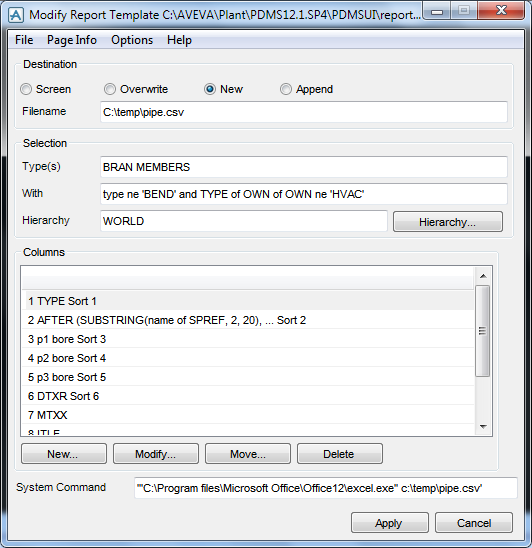Select the '3 p1 bore Sort 3' column row
The image size is (532, 548).
(x=248, y=339)
